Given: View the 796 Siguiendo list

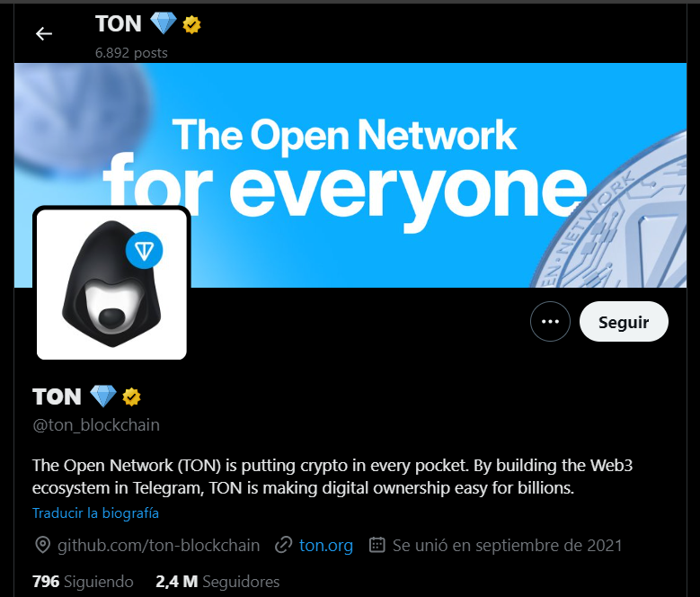Looking at the screenshot, I should (83, 582).
